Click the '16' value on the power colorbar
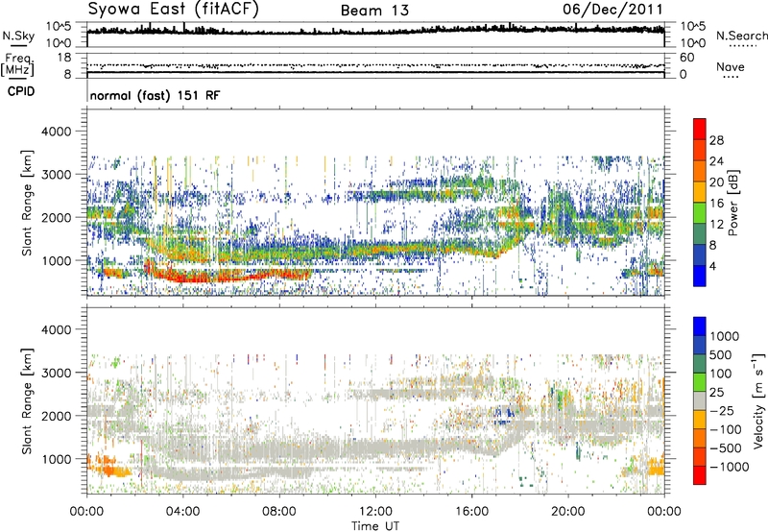This screenshot has height=532, width=768. [716, 204]
